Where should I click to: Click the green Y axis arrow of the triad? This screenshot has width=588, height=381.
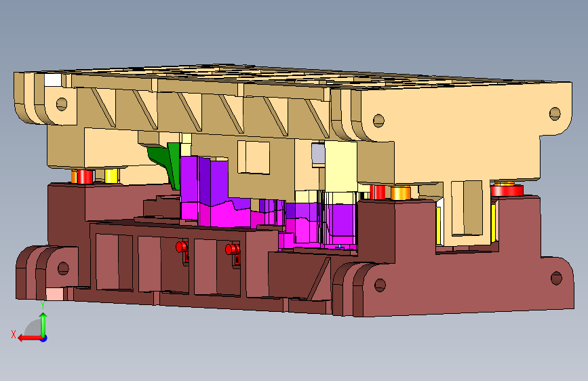tap(43, 324)
